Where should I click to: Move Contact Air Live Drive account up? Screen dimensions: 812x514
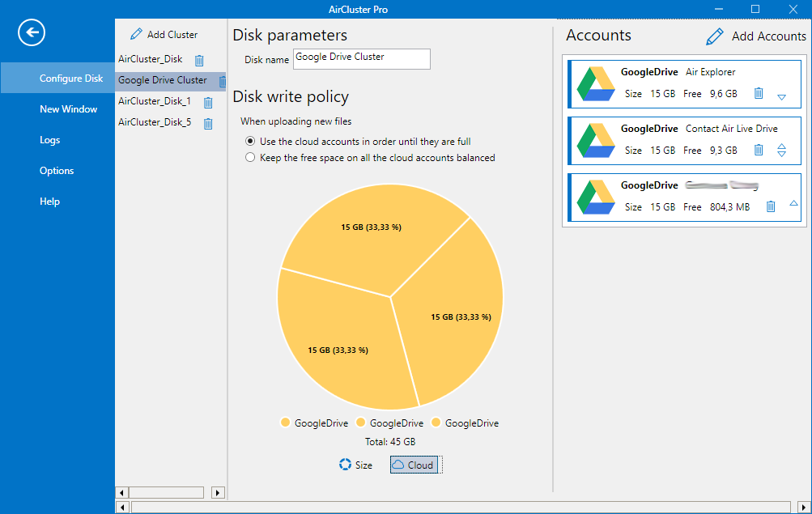pos(782,147)
